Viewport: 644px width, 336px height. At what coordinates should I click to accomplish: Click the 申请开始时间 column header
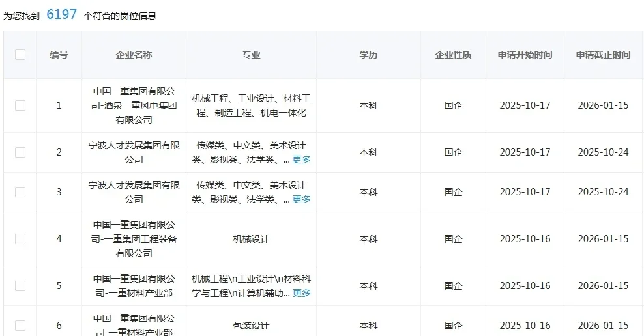point(525,55)
